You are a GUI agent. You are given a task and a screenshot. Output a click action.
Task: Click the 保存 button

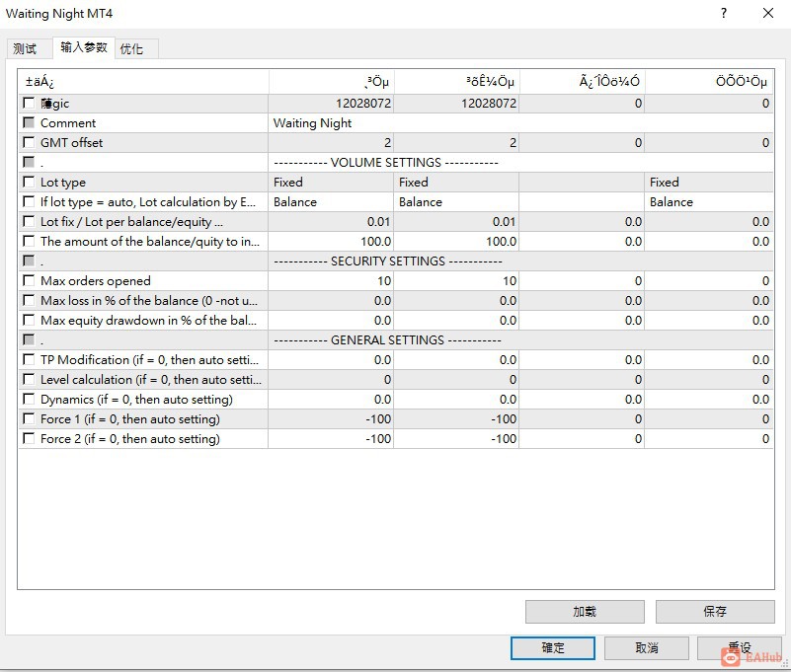(x=715, y=611)
